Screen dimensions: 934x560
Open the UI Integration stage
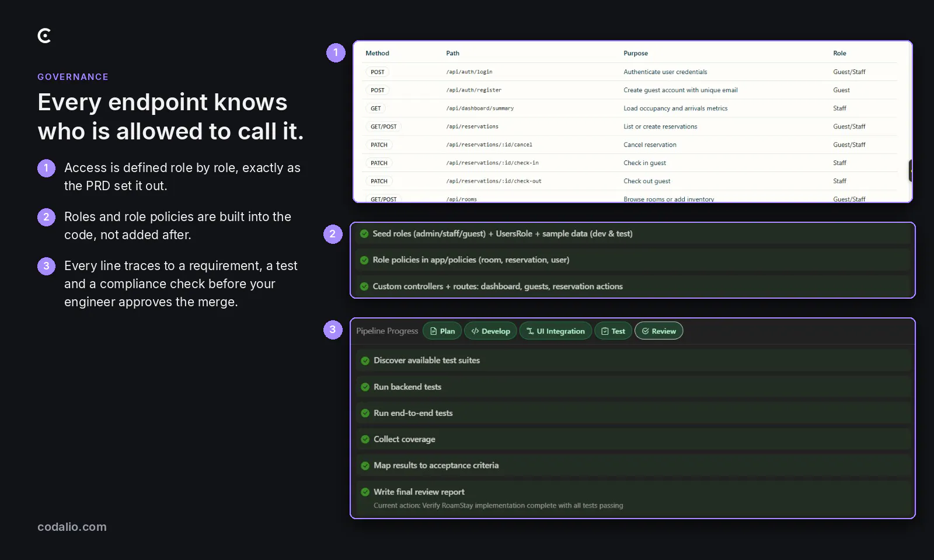555,331
